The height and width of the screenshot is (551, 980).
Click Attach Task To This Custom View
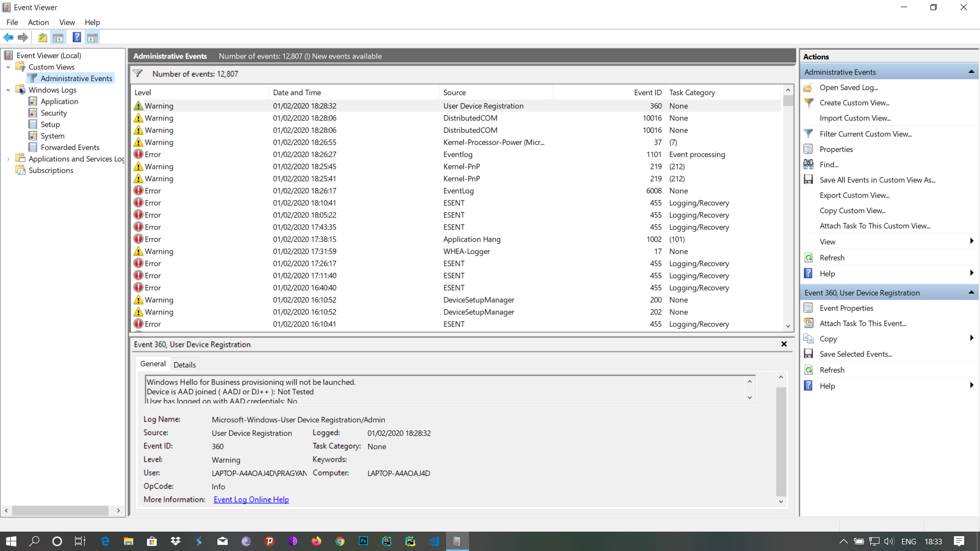[875, 226]
